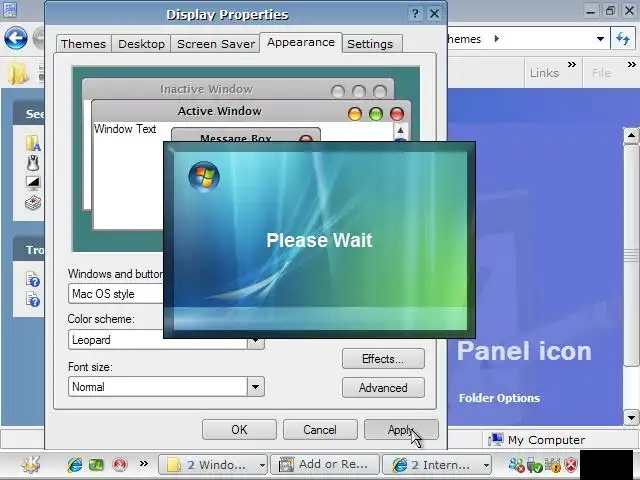Expand the Font size dropdown arrow

tap(256, 387)
